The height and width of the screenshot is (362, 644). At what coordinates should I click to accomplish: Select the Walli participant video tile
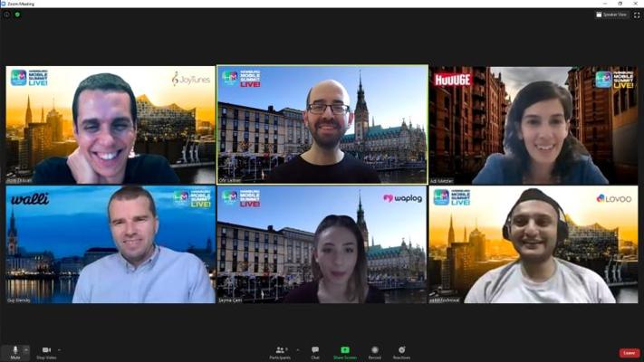(x=111, y=244)
